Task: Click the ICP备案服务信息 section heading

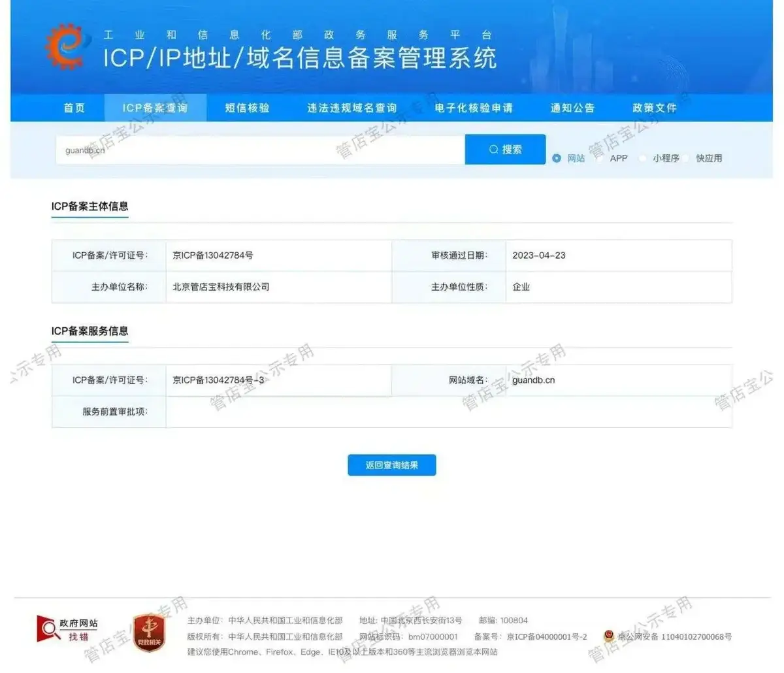Action: click(90, 331)
